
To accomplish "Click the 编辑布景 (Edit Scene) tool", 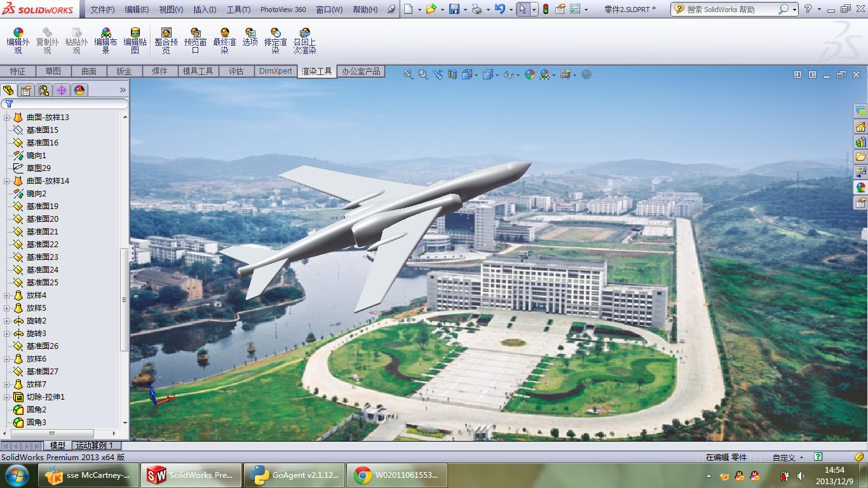I will (105, 41).
